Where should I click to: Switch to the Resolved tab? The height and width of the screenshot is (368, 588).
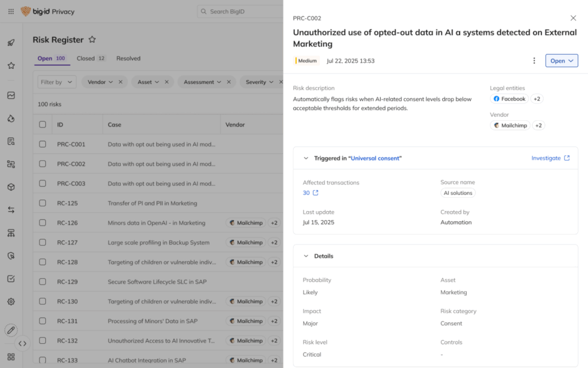(128, 58)
